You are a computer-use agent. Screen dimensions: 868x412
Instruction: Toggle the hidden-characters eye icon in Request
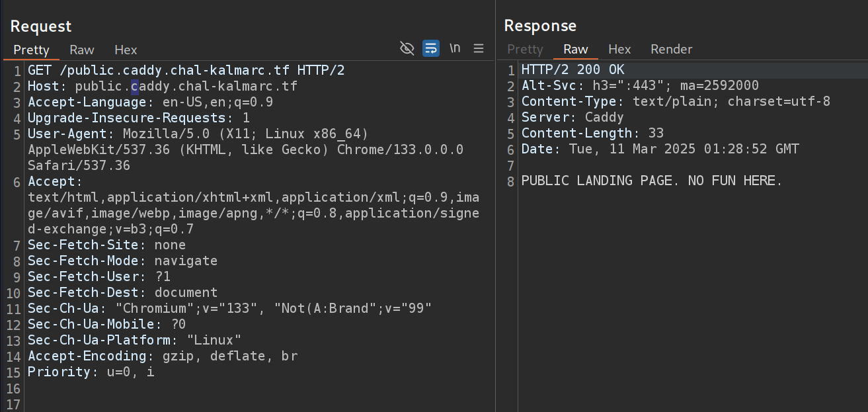point(407,48)
